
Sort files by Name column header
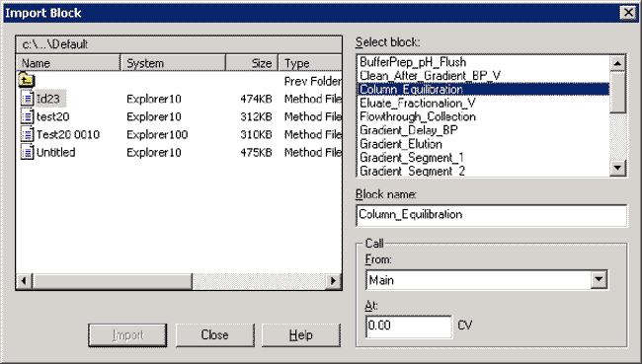coord(68,63)
